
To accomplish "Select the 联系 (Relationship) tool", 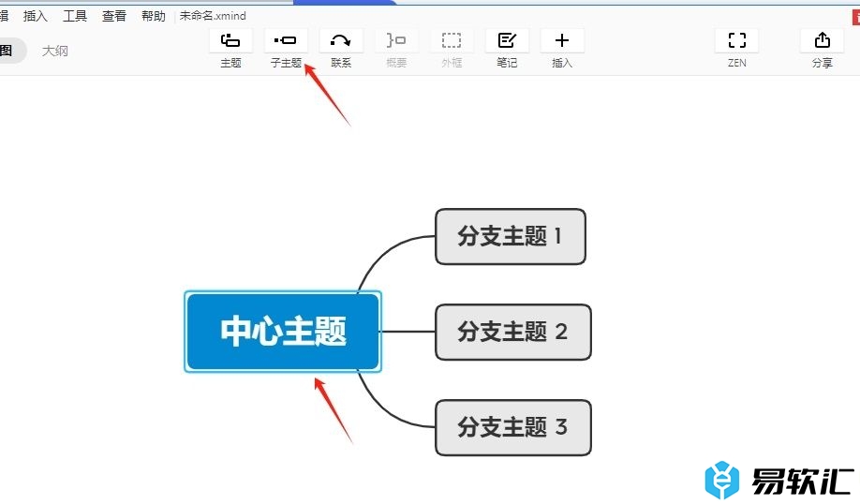I will [341, 40].
